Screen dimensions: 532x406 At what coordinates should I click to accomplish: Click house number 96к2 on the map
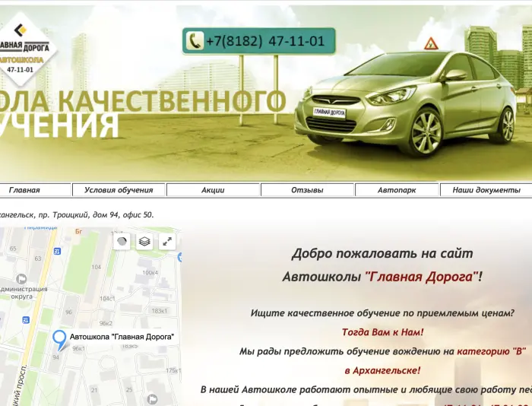pyautogui.click(x=106, y=323)
